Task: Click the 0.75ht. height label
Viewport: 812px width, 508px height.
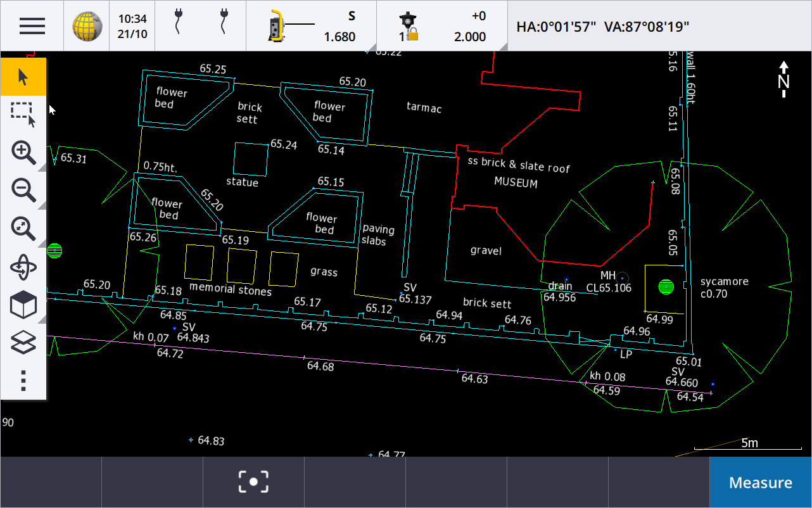Action: (160, 166)
